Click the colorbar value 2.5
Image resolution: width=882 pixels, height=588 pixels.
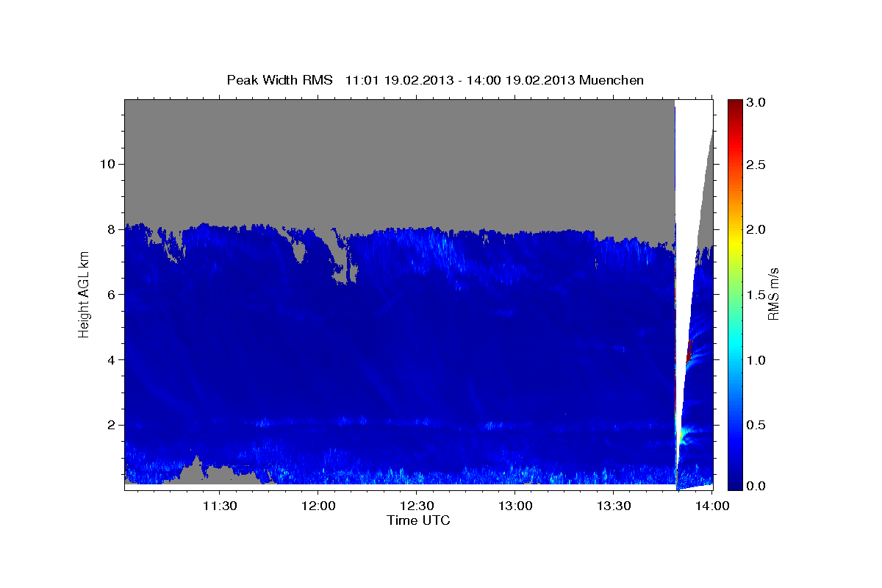click(757, 165)
